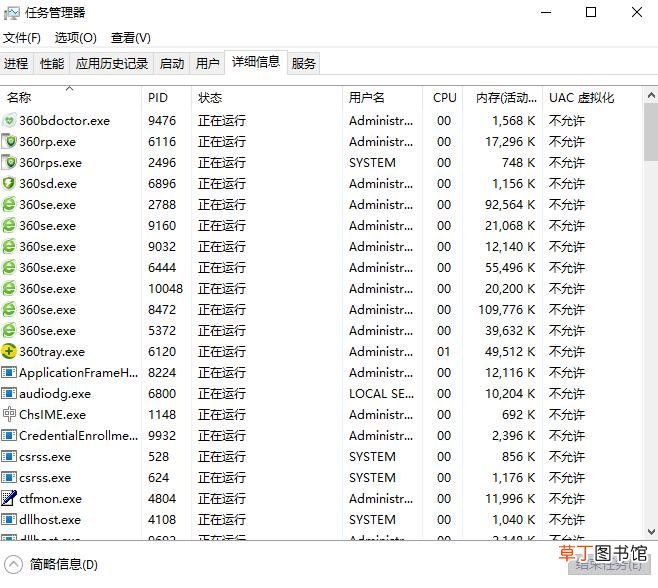Click 360se.exe icon with PID 10048
Viewport: 658px width, 588px height.
tap(9, 289)
